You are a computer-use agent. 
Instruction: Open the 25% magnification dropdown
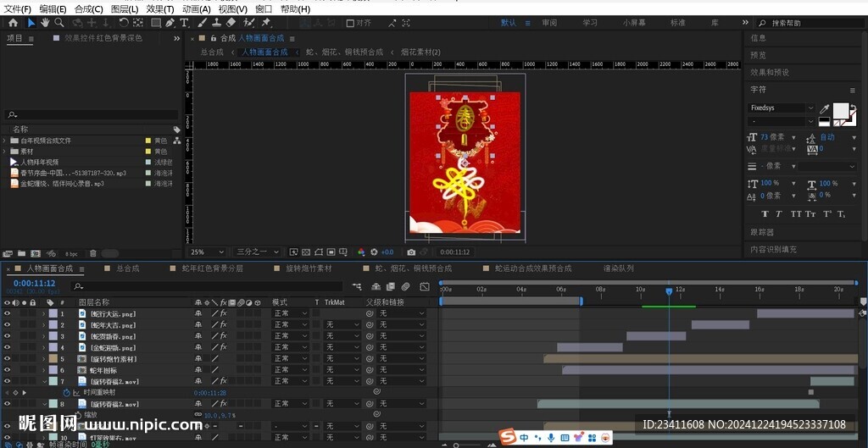[208, 252]
